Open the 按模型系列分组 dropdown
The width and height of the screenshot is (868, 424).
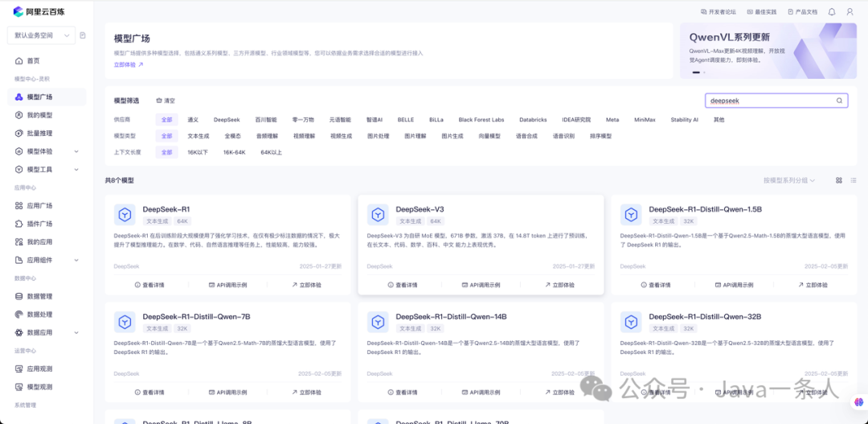pos(789,181)
